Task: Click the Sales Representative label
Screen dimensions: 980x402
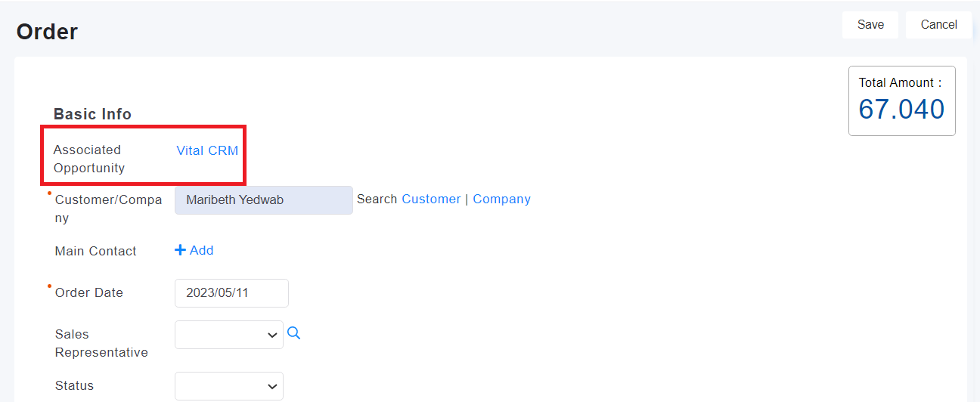Action: click(101, 343)
